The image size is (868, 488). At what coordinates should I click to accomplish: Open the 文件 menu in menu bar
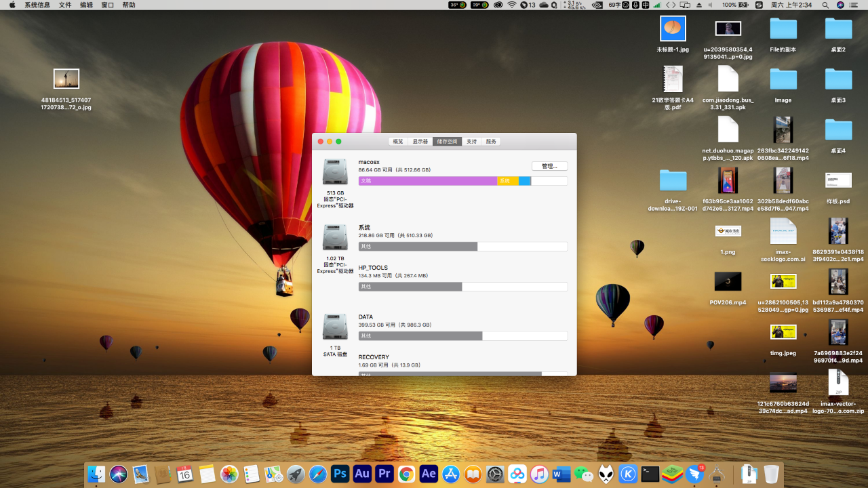(64, 5)
